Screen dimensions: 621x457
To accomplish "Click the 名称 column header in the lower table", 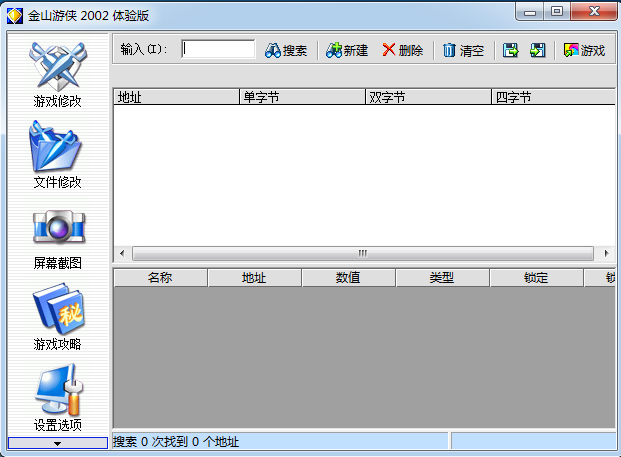I will [160, 278].
